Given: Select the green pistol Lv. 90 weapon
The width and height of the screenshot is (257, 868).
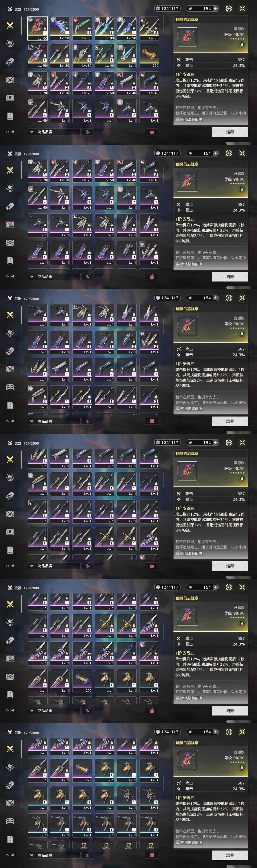Looking at the screenshot, I should coord(82,29).
